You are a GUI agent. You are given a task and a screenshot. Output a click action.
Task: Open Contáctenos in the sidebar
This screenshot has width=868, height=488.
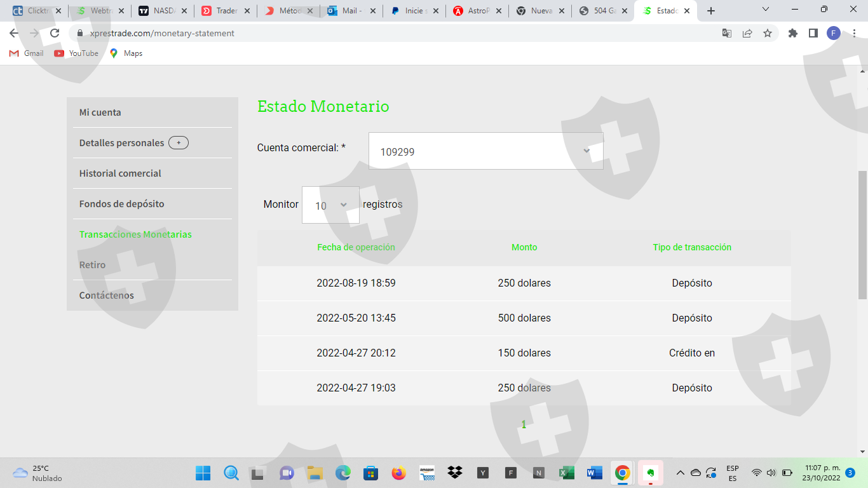tap(106, 295)
